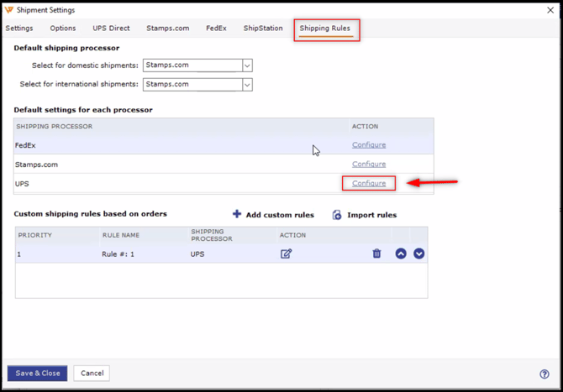Viewport: 563px width, 392px height.
Task: Go to the UPS Direct tab
Action: coord(111,29)
